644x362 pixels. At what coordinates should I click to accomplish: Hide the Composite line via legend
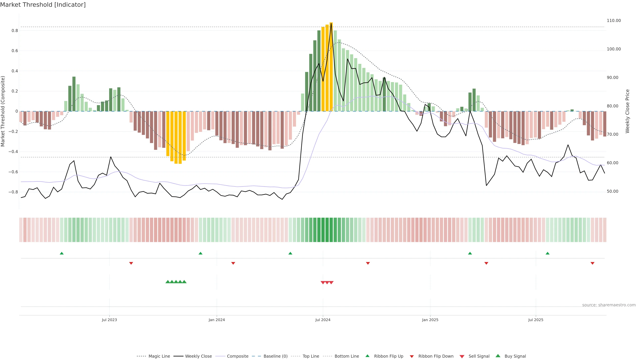(237, 356)
